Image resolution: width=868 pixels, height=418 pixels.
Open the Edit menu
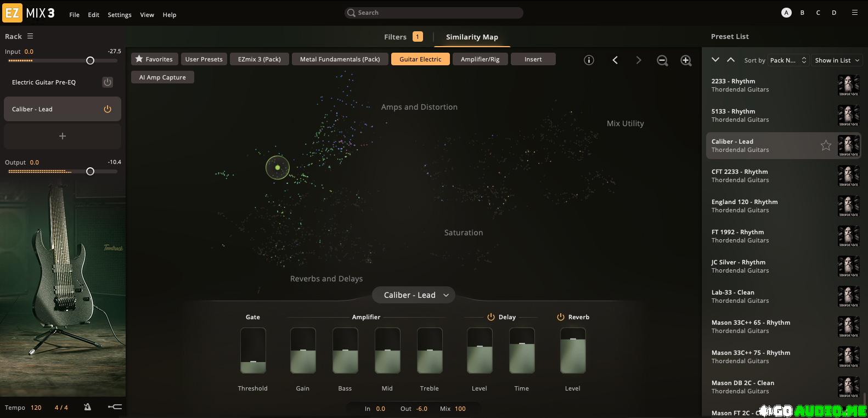coord(94,15)
